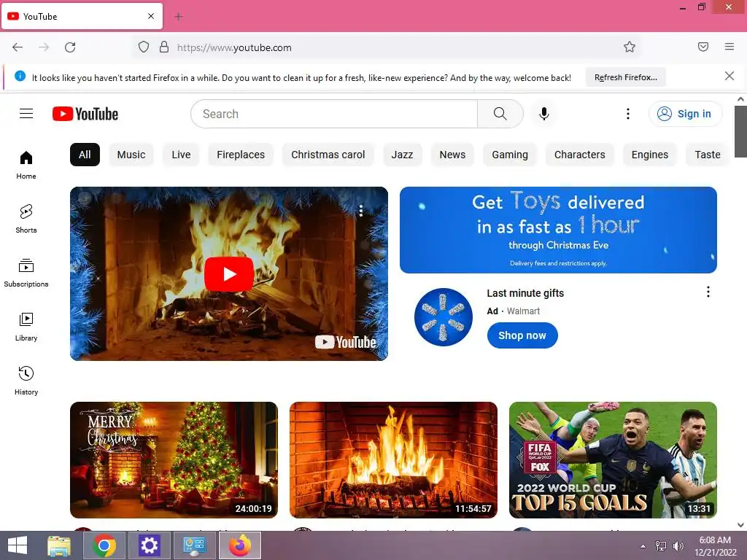Focus the YouTube search field
Screen dimensions: 747x560
(x=334, y=114)
